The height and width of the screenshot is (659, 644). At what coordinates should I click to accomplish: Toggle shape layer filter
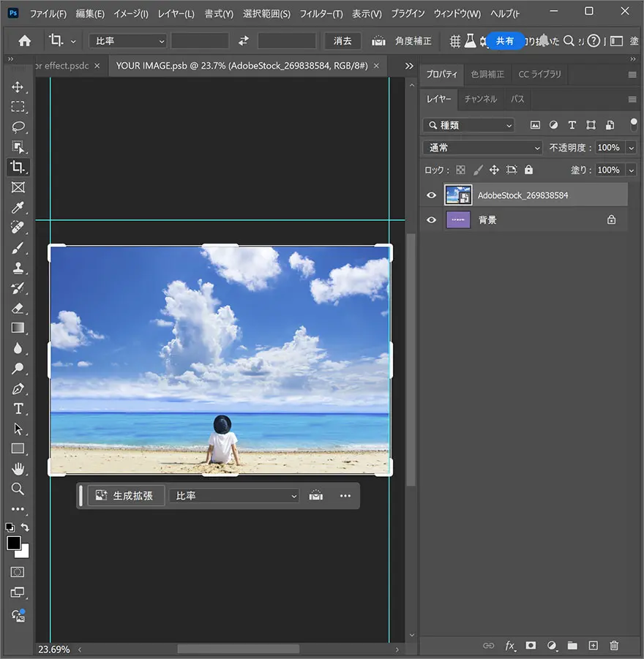pos(591,125)
